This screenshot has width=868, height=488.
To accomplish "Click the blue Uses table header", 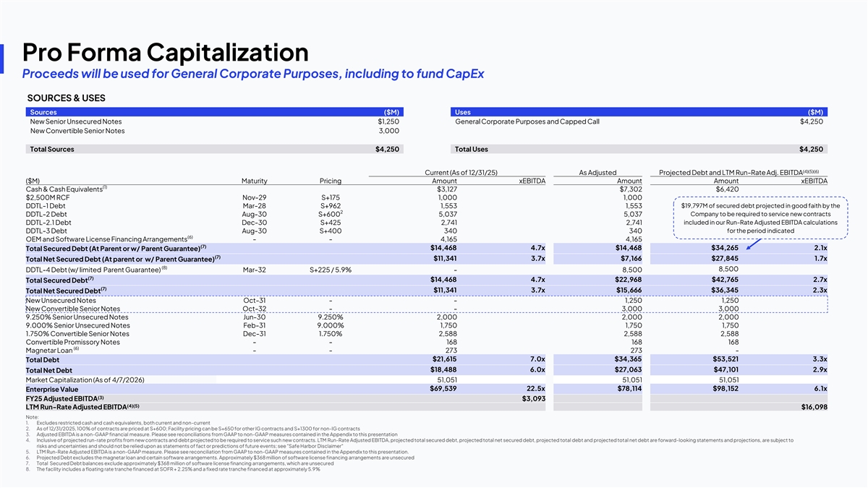I will (638, 112).
